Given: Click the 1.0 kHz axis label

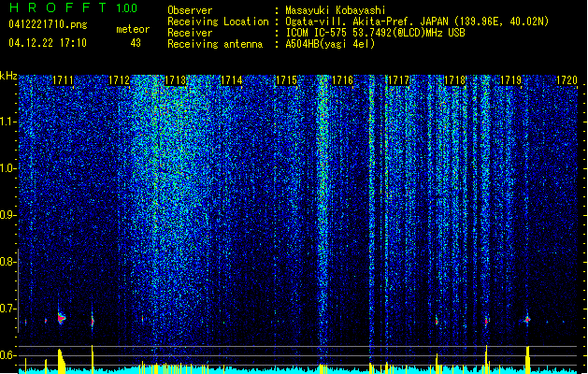Looking at the screenshot, I should pyautogui.click(x=7, y=168).
